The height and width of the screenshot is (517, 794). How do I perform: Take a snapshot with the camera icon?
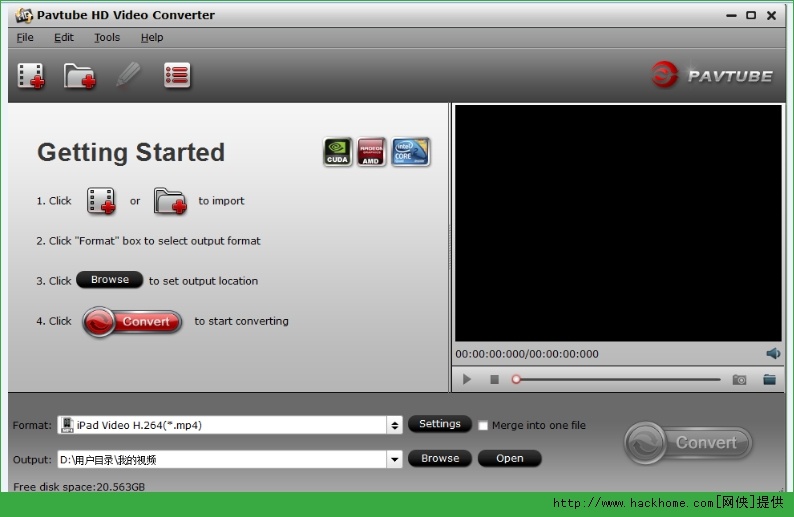tap(739, 380)
